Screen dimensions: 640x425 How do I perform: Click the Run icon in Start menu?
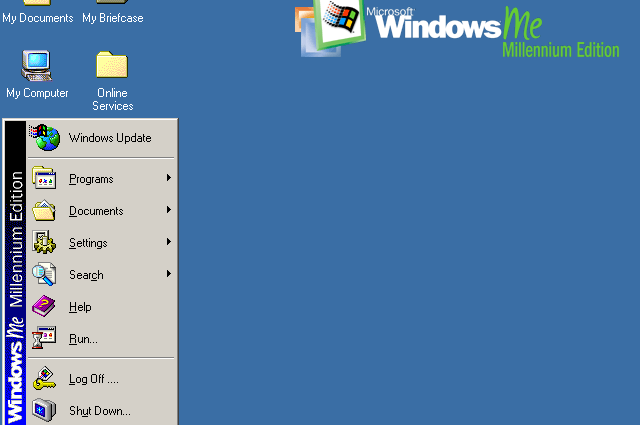click(44, 339)
